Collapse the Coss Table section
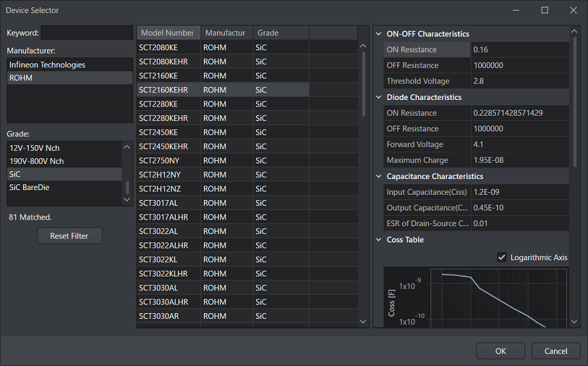The height and width of the screenshot is (366, 588). (x=379, y=240)
